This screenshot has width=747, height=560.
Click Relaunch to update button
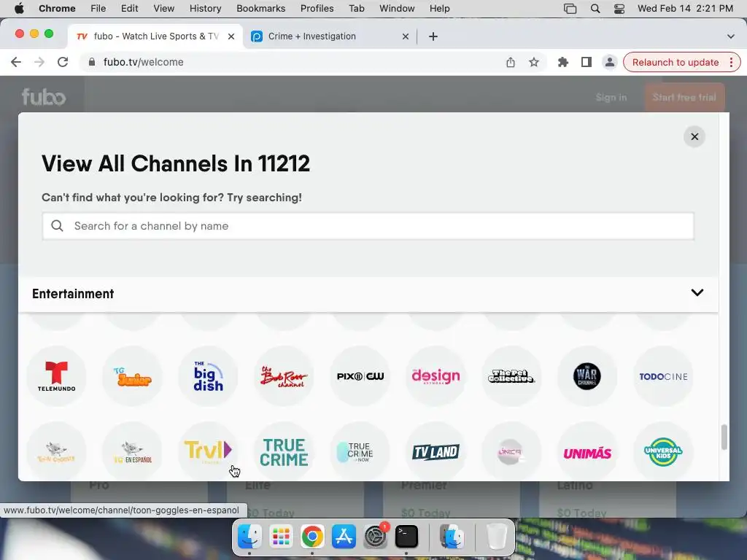click(x=675, y=63)
